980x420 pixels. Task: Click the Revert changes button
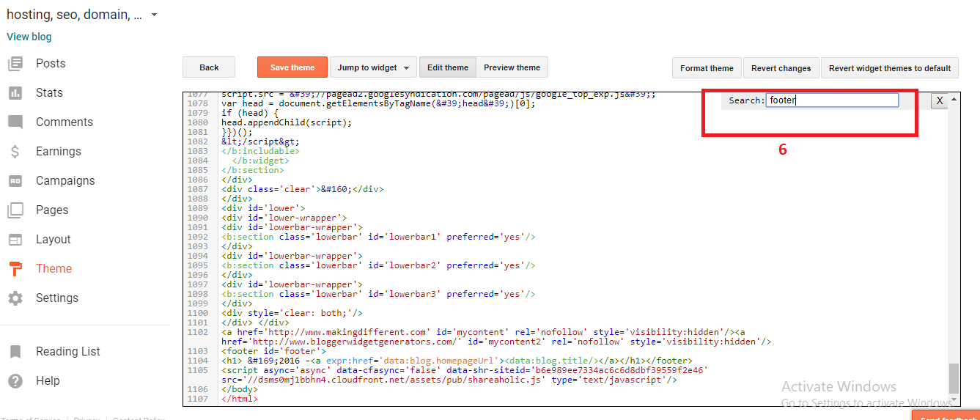781,68
